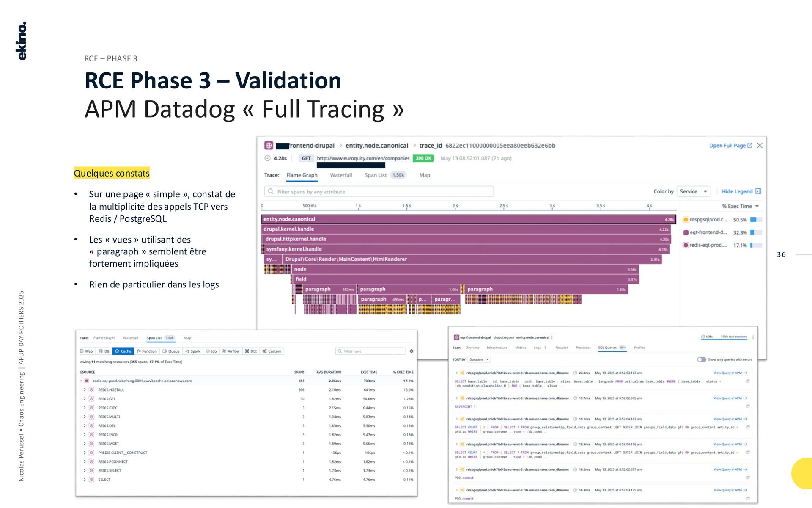Click the Filter rows search field
The width and height of the screenshot is (812, 508).
370,351
